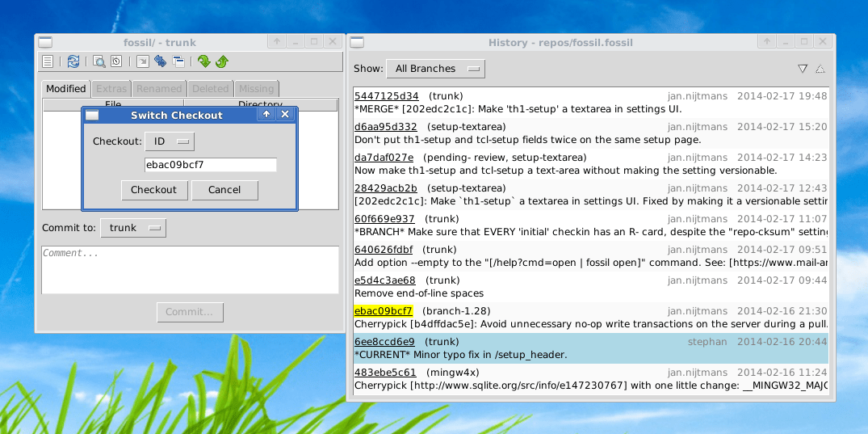Click the green downward arrow update icon
Viewport: 868px width, 434px height.
pos(204,61)
